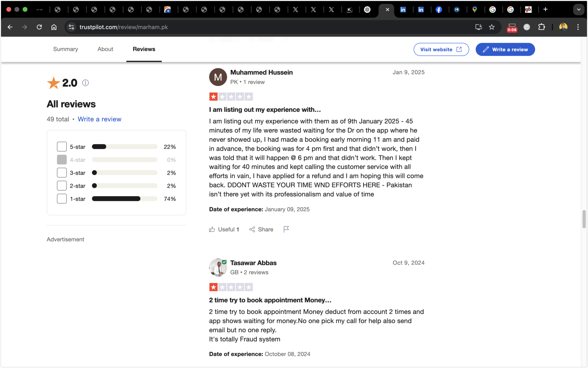
Task: Switch to the About tab
Action: click(105, 49)
